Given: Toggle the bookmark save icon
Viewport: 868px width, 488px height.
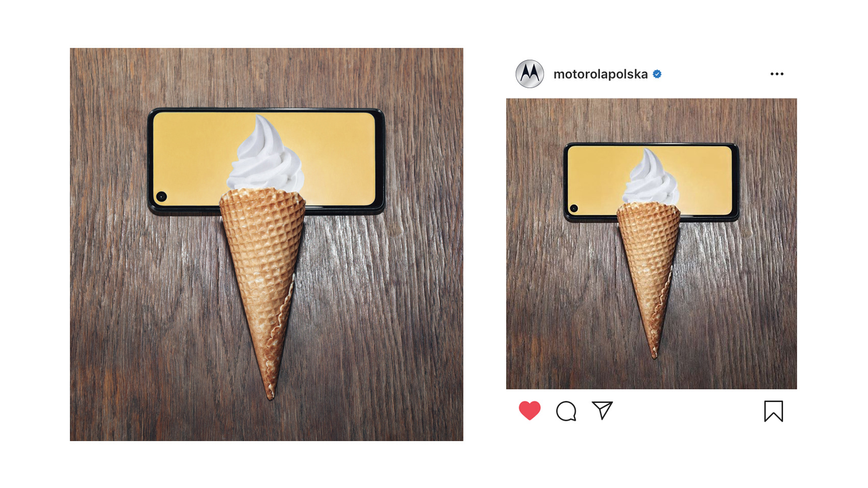Looking at the screenshot, I should (773, 411).
